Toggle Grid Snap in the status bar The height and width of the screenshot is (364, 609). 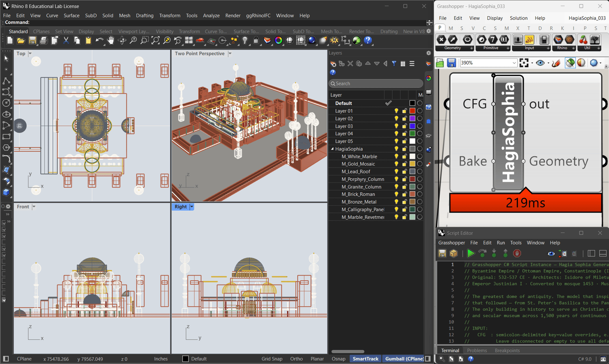pyautogui.click(x=272, y=359)
